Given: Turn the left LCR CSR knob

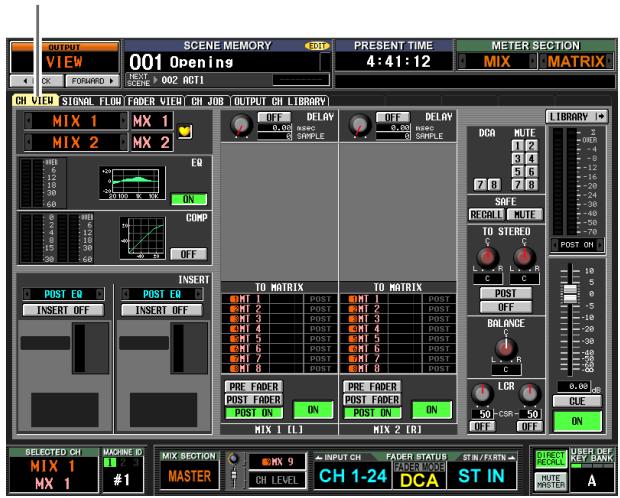Looking at the screenshot, I should pos(482,393).
